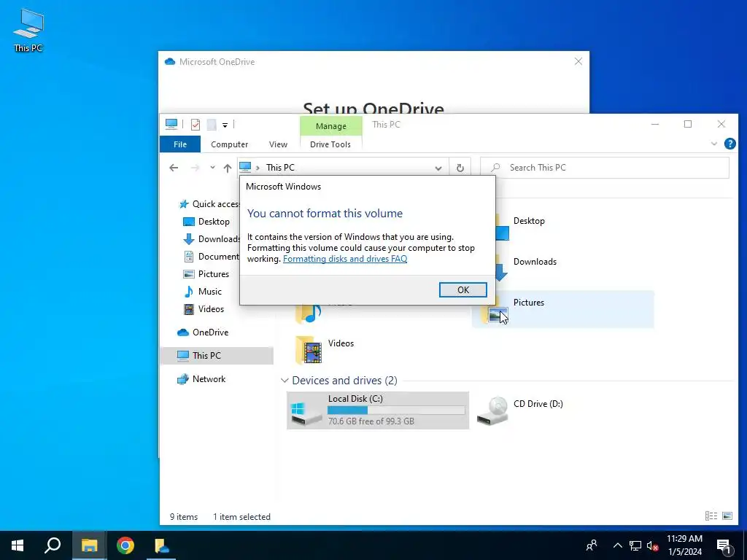Select the Local Disk (C:) drive
Viewport: 747px width, 560px height.
pos(377,410)
